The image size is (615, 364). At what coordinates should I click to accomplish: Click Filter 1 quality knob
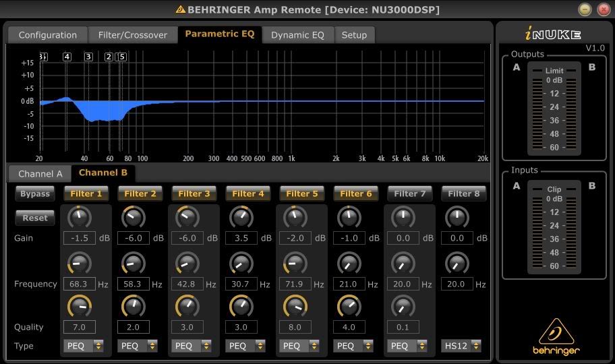click(x=79, y=306)
